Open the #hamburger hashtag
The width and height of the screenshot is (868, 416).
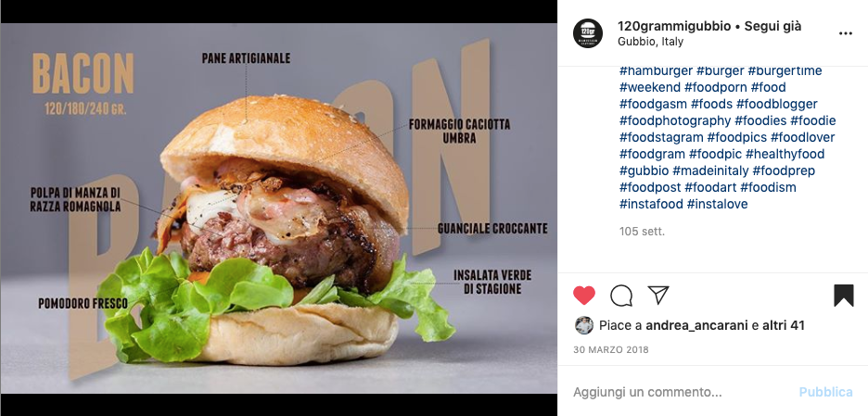coord(656,70)
